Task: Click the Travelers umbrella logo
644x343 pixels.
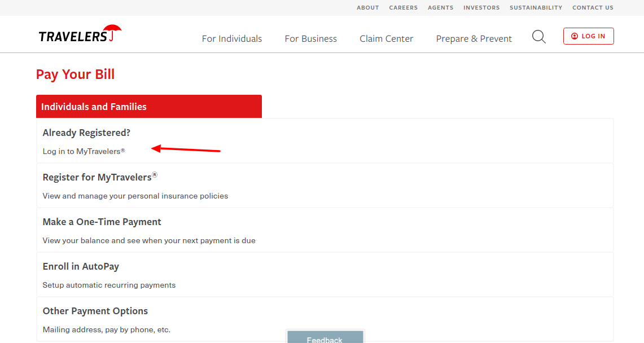Action: [80, 35]
